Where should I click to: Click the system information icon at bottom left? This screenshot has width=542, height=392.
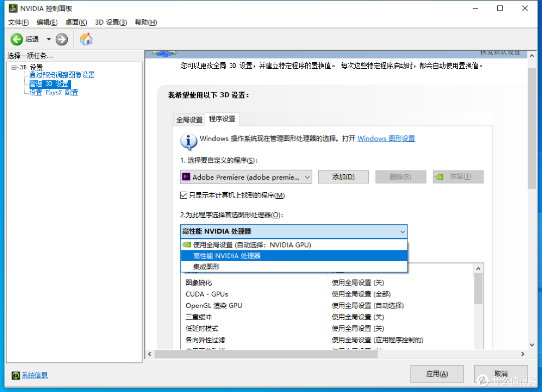(x=16, y=375)
